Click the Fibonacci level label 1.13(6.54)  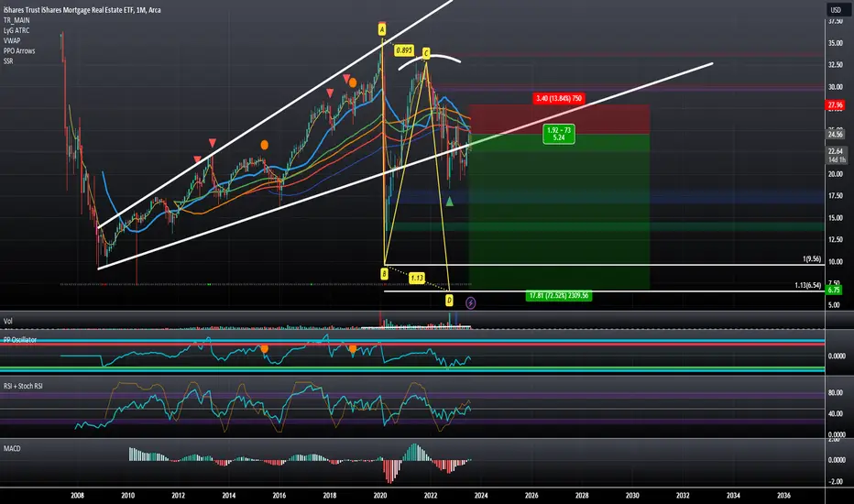coord(807,285)
